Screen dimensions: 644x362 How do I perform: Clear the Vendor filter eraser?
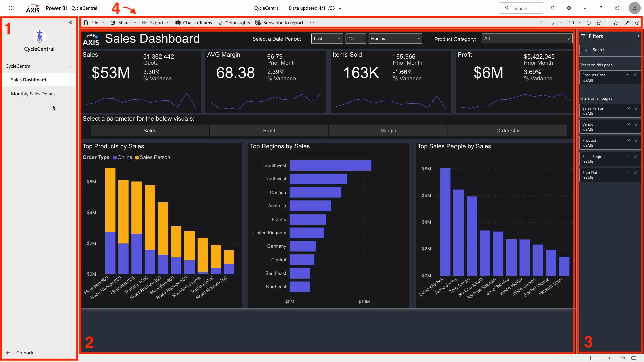[636, 124]
